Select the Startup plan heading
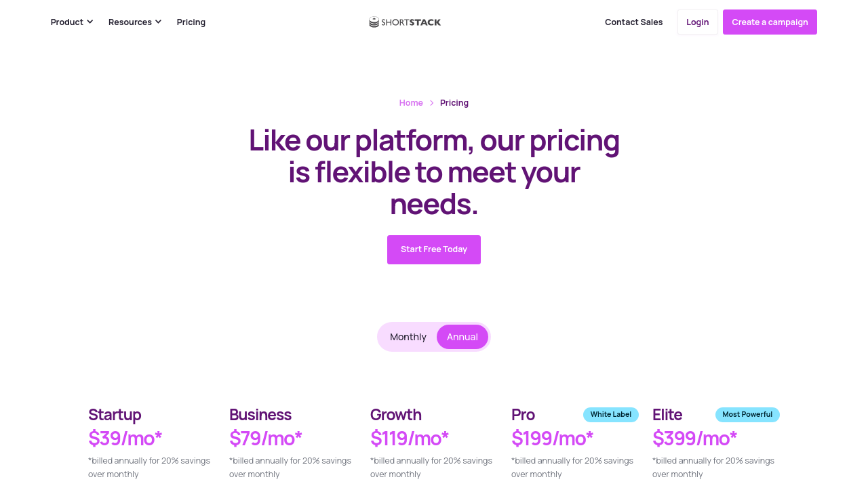The height and width of the screenshot is (488, 868). [115, 415]
